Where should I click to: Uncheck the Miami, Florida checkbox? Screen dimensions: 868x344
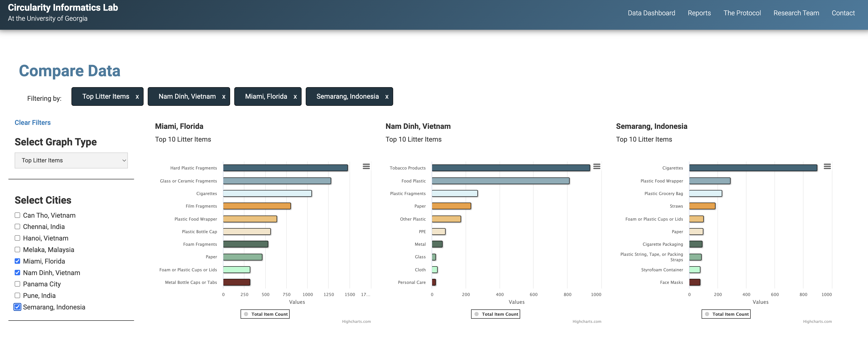(18, 261)
